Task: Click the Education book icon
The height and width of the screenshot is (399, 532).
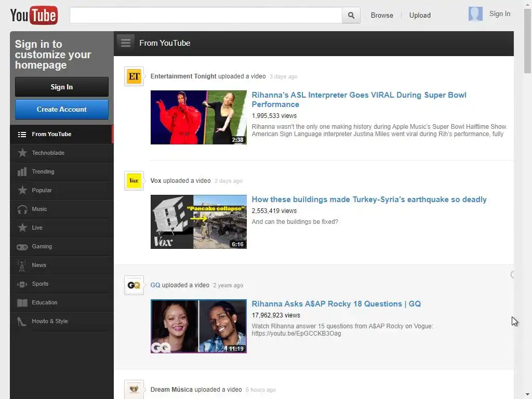Action: (22, 303)
